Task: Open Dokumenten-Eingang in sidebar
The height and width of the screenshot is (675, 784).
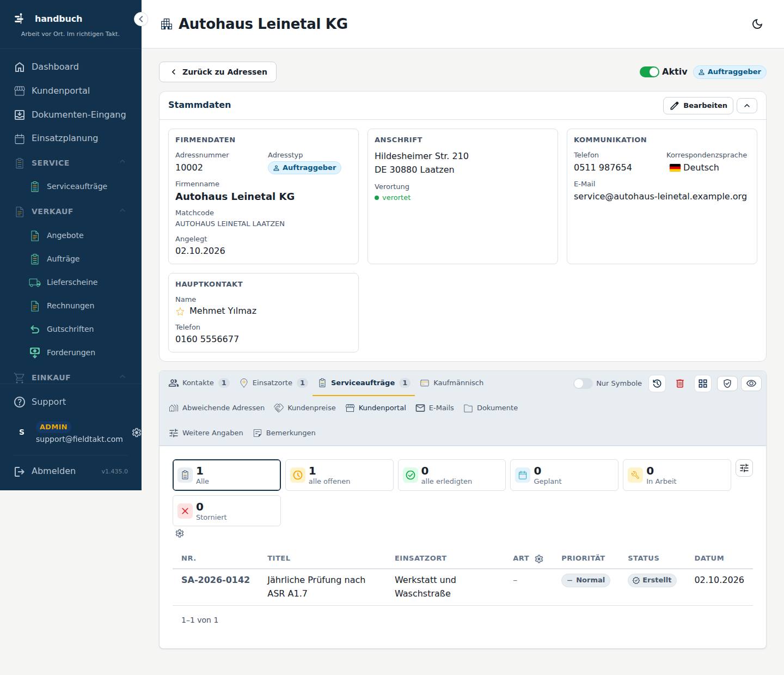Action: coord(71,114)
